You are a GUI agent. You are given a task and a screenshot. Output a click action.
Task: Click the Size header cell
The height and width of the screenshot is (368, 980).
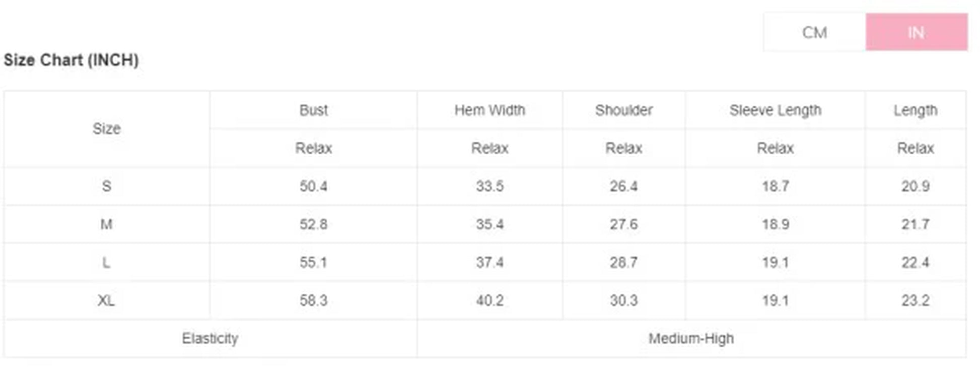(x=106, y=129)
